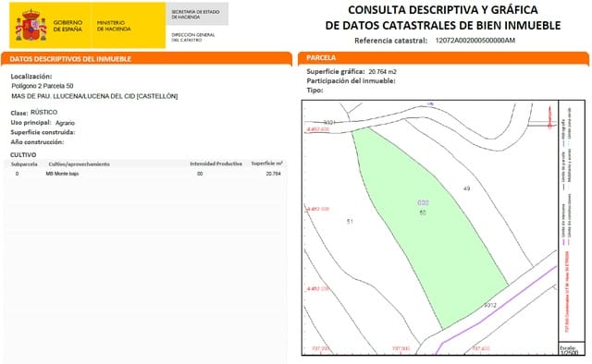This screenshot has width=592, height=364.
Task: Click 'MAS DE PAU. LLUCENA/LUCENA DEL CID' address
Action: tap(94, 96)
